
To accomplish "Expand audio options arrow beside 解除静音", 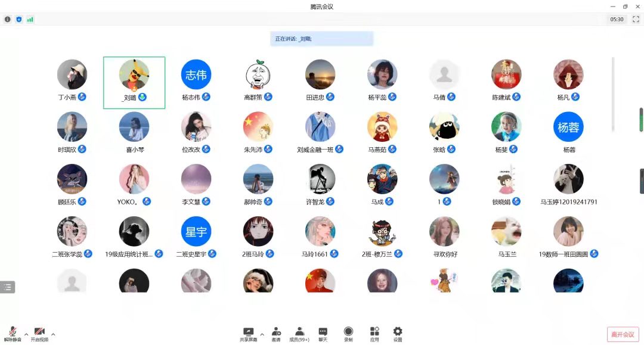I will tap(26, 334).
